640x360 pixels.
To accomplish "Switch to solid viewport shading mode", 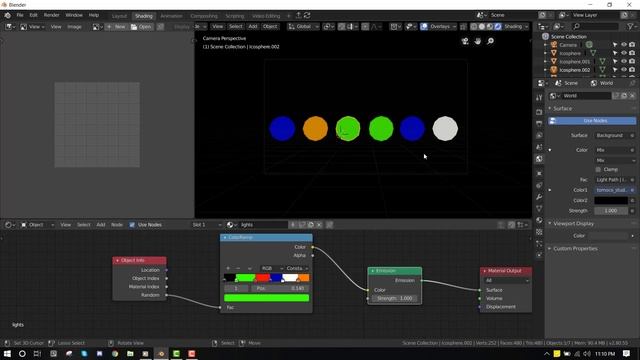I will [x=482, y=27].
